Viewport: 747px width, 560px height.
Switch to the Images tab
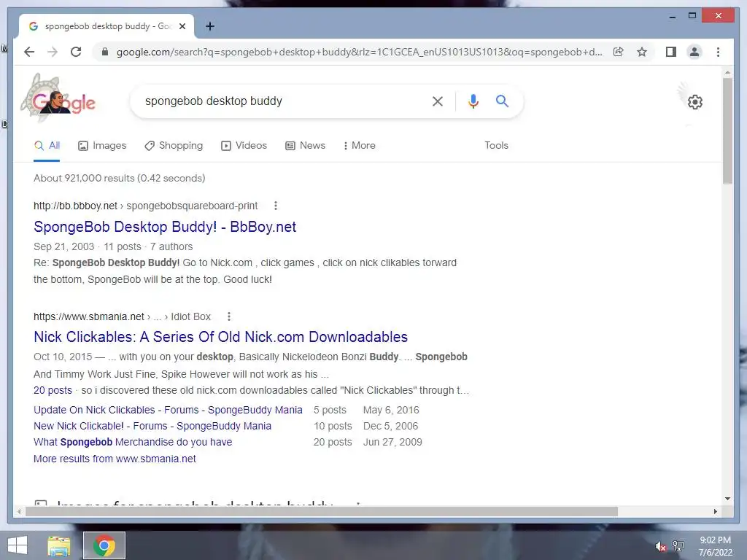click(x=102, y=146)
